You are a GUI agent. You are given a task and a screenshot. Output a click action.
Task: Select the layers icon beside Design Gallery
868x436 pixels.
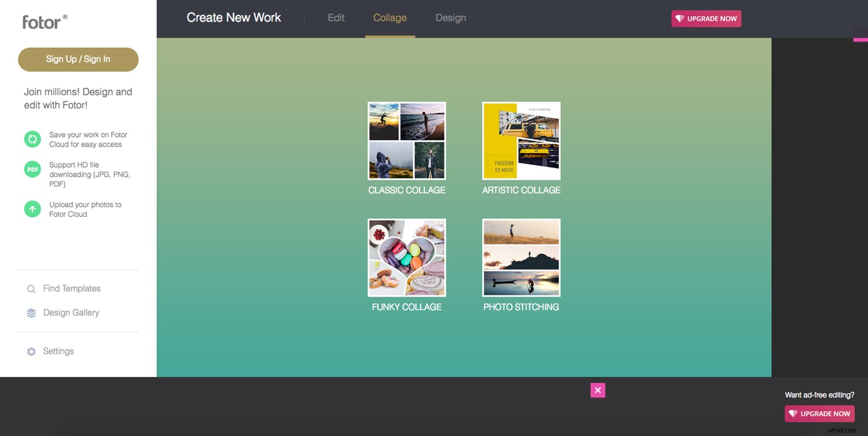[31, 312]
